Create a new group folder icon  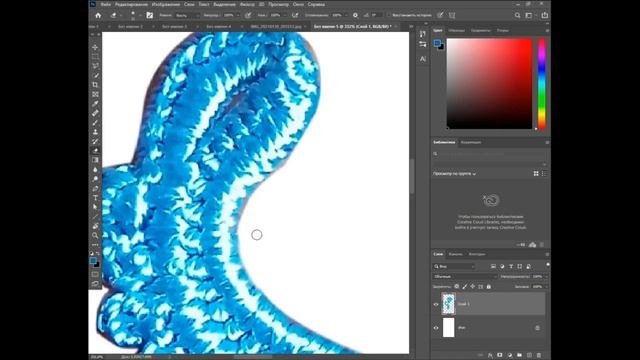pyautogui.click(x=519, y=355)
